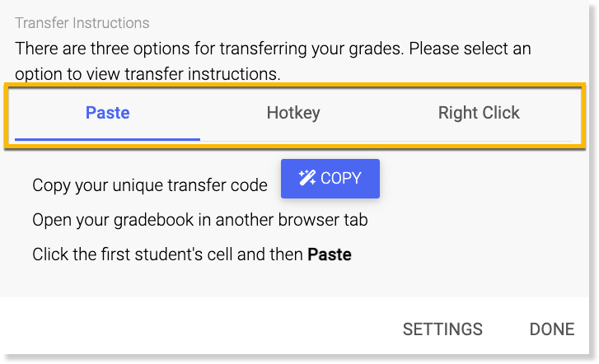Select the Paste tab

coord(107,113)
